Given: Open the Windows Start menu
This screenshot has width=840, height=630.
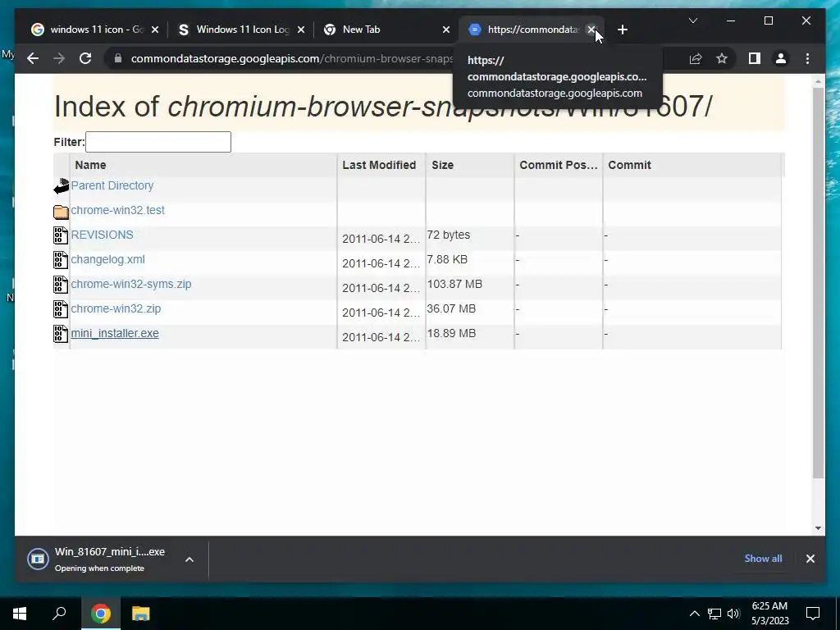Looking at the screenshot, I should coord(20,614).
